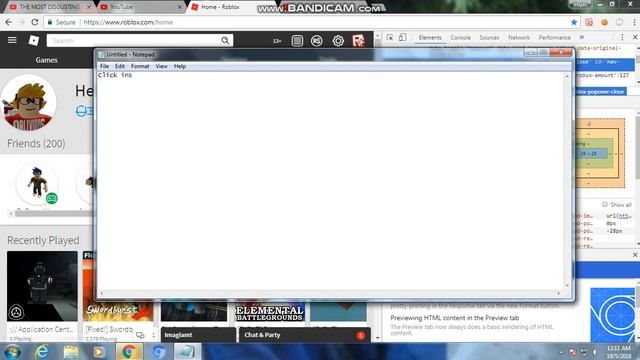Select the DevTools Elements tab

tap(430, 38)
